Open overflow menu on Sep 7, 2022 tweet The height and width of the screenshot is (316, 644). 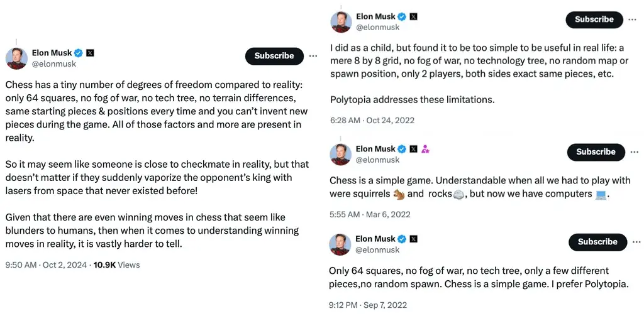coord(637,242)
